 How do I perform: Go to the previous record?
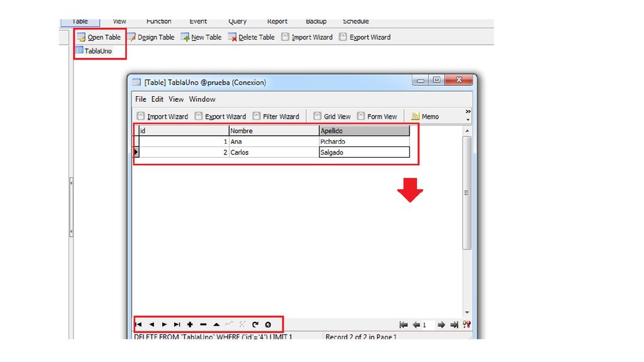(x=152, y=325)
